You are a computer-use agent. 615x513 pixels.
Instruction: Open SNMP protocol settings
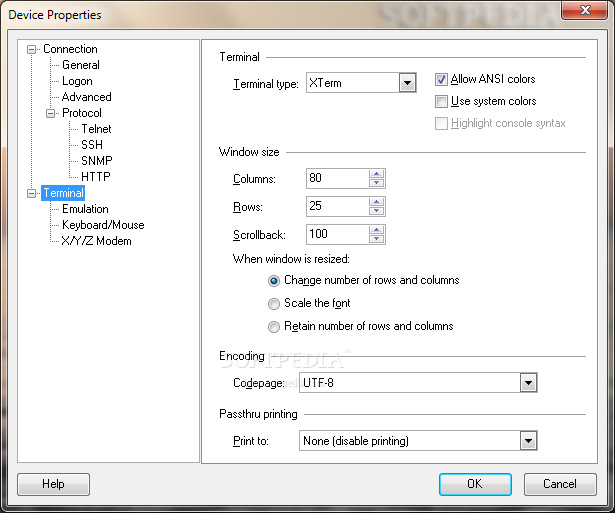96,161
